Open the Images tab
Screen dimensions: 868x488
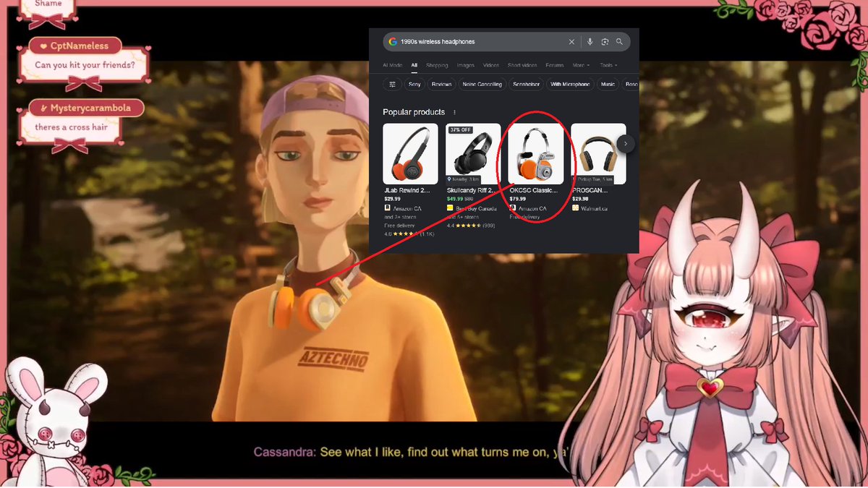click(466, 65)
